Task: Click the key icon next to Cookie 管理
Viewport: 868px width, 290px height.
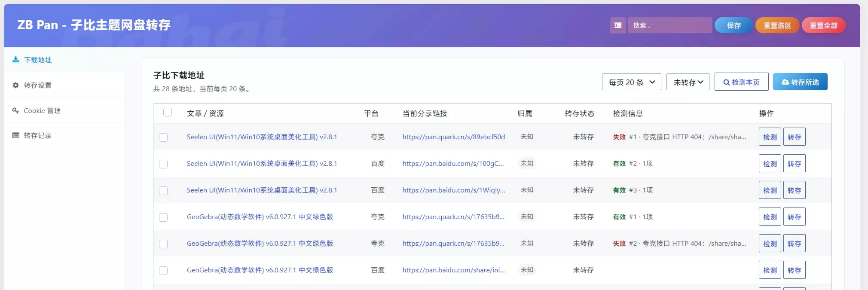Action: (16, 110)
